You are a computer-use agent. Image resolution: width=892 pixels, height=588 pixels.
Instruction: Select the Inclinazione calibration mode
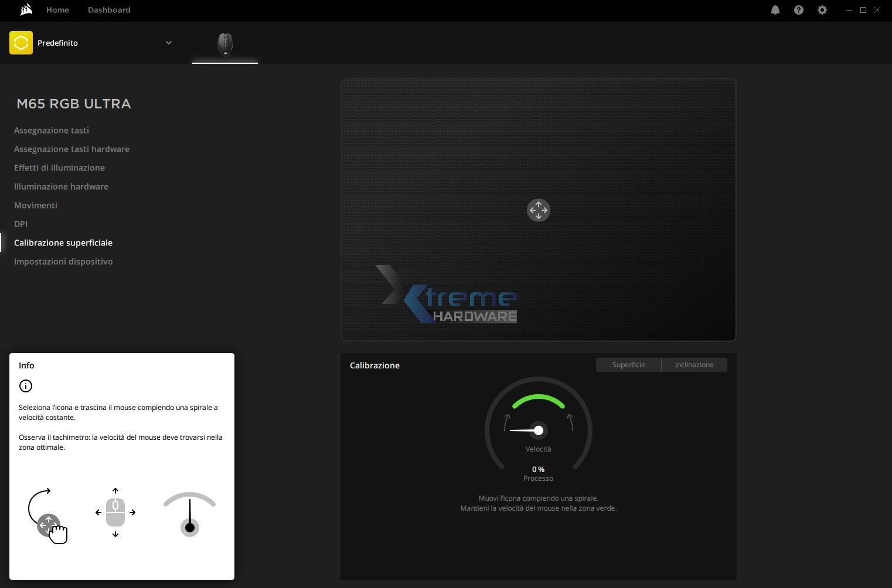pyautogui.click(x=694, y=365)
